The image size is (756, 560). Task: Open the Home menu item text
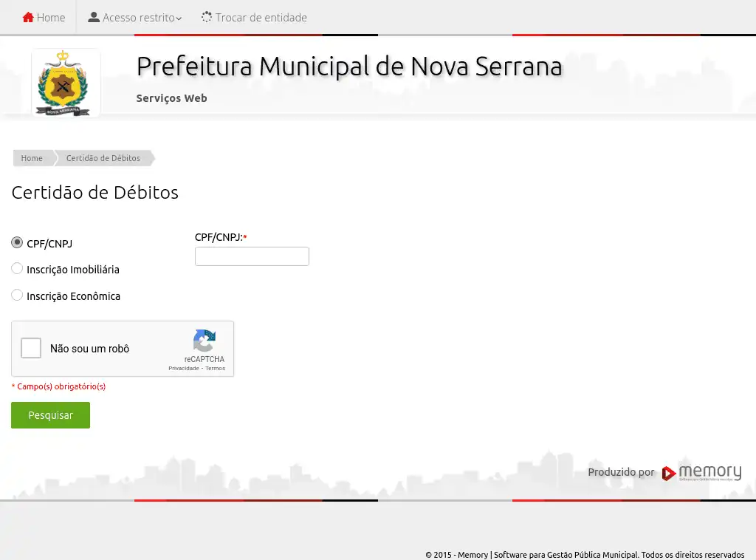(x=51, y=17)
